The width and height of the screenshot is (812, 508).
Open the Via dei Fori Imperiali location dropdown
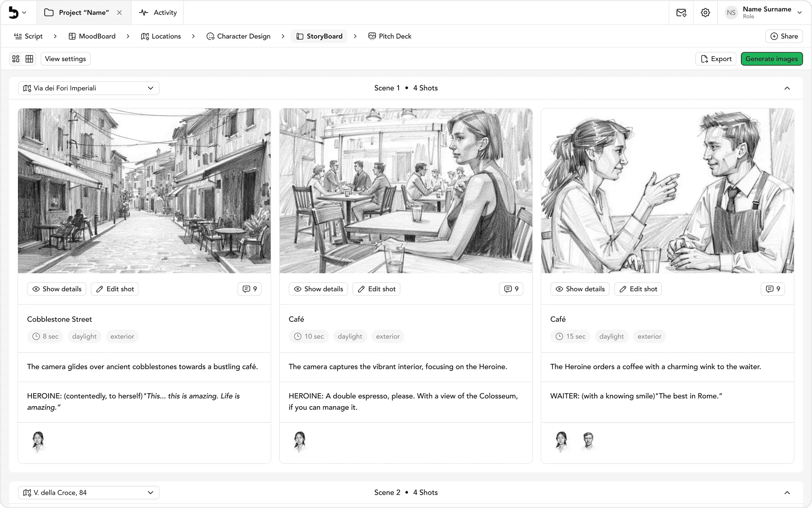[89, 88]
